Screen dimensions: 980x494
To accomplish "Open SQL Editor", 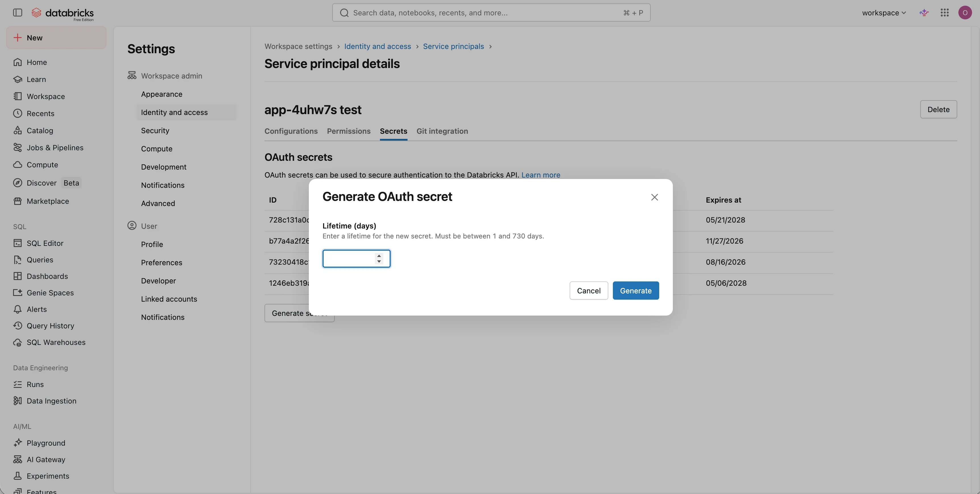I will (56, 243).
